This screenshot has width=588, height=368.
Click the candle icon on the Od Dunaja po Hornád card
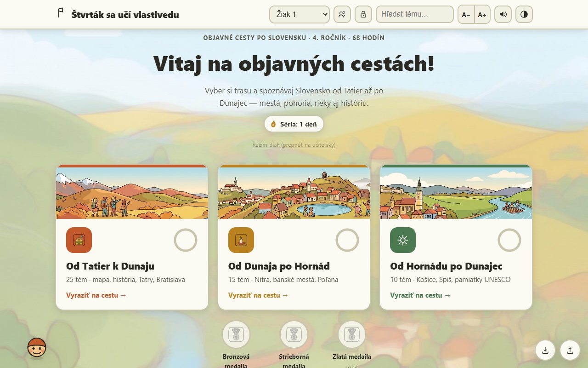point(241,240)
